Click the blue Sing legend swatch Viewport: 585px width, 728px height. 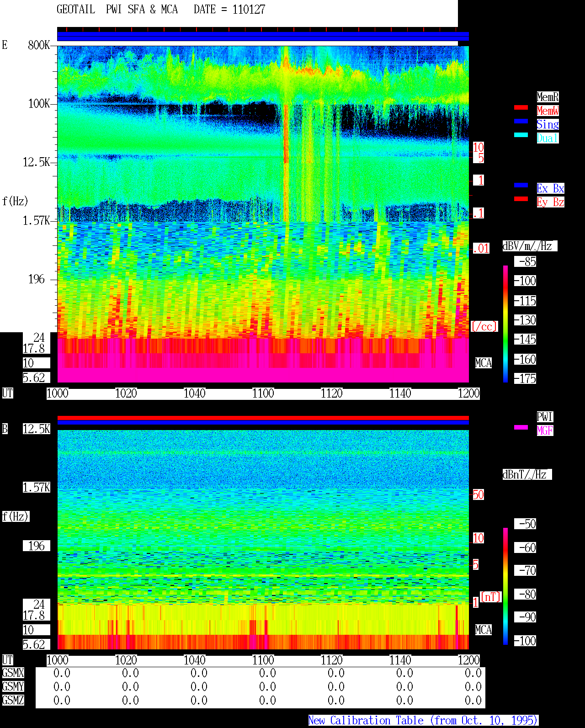click(x=521, y=121)
